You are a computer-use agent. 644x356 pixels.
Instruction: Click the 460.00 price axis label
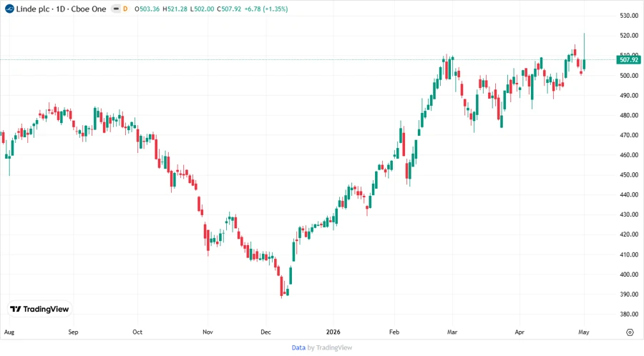tap(629, 155)
